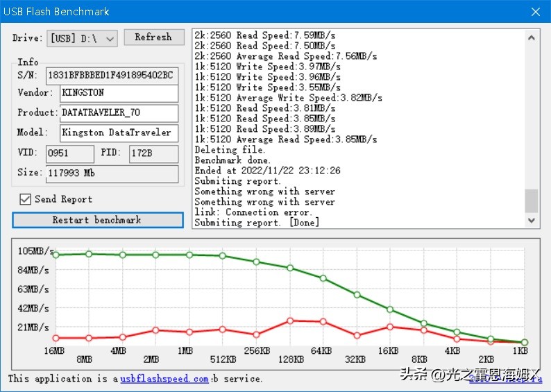Click the green read-speed point at 1KB
The image size is (551, 392).
[525, 342]
